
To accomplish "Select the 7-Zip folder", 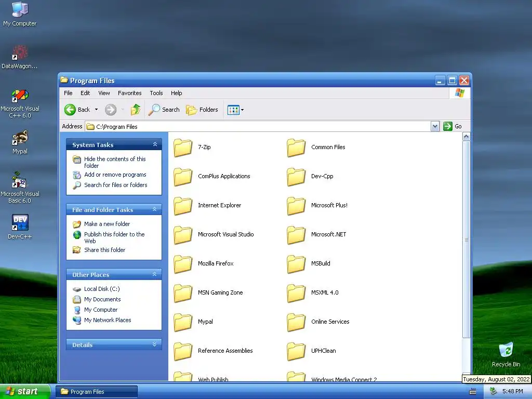I will (x=192, y=147).
